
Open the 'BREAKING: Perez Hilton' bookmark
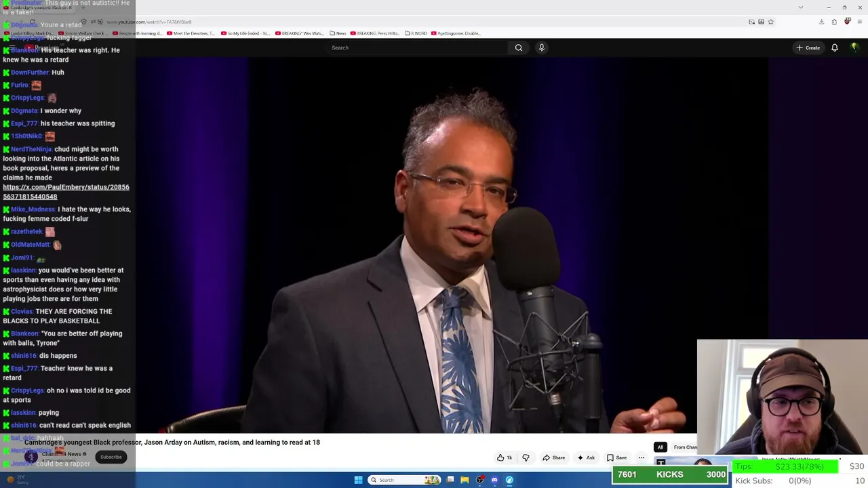click(x=375, y=33)
